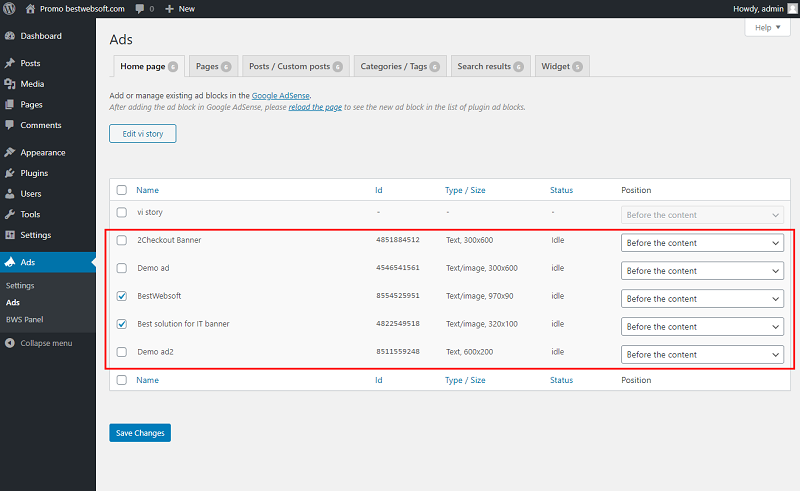Click the Users person icon

coord(10,194)
